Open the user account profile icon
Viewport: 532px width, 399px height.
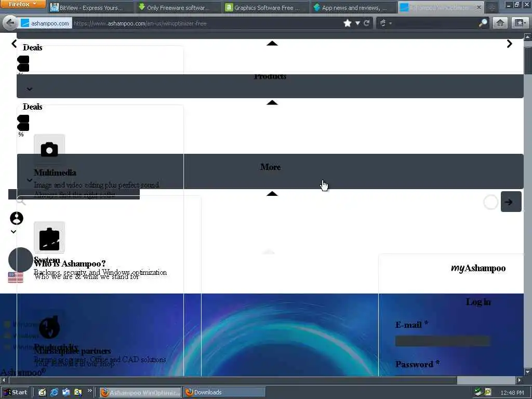[16, 218]
